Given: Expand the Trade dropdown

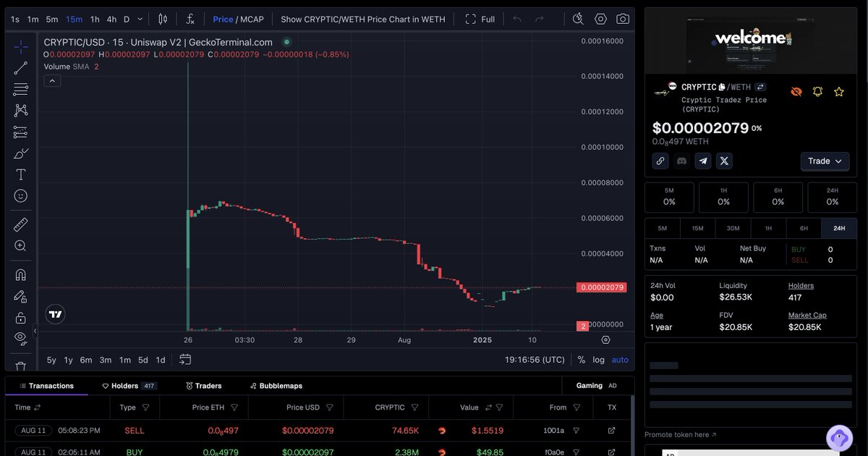Looking at the screenshot, I should tap(825, 161).
